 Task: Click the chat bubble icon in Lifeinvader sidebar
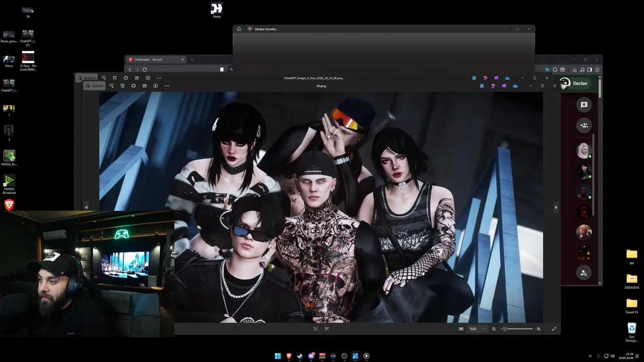click(x=584, y=105)
